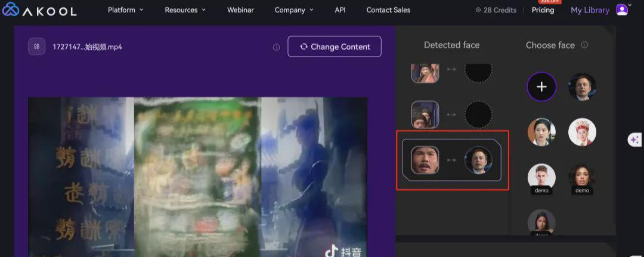Click the credits icon showing 28 Credits

tap(478, 10)
